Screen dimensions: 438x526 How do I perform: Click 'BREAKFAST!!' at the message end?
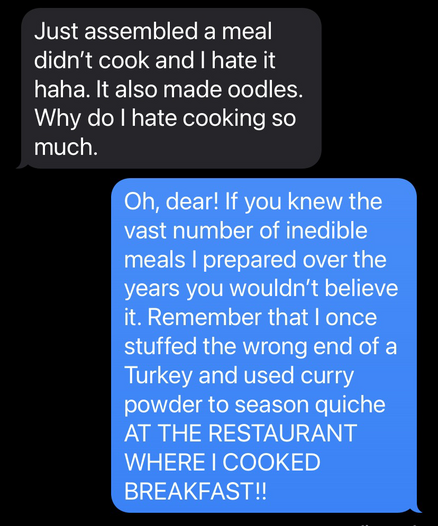tap(196, 491)
